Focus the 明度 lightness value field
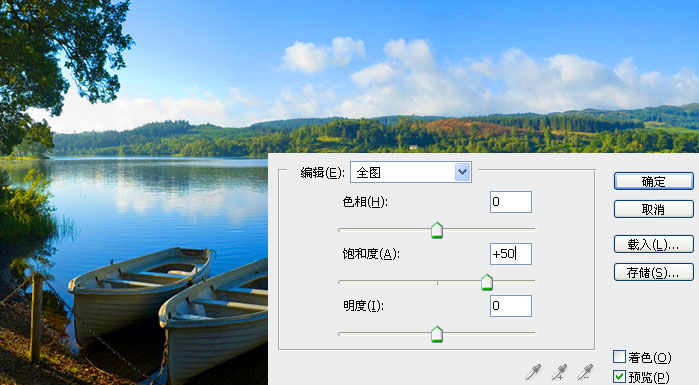The height and width of the screenshot is (385, 699). pyautogui.click(x=511, y=306)
